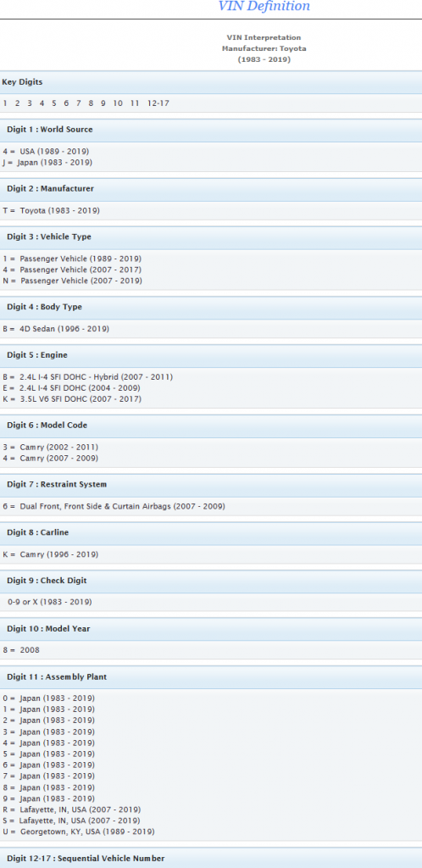The height and width of the screenshot is (868, 422).
Task: Select the Georgetown, KY assembly plant entry
Action: pyautogui.click(x=79, y=832)
